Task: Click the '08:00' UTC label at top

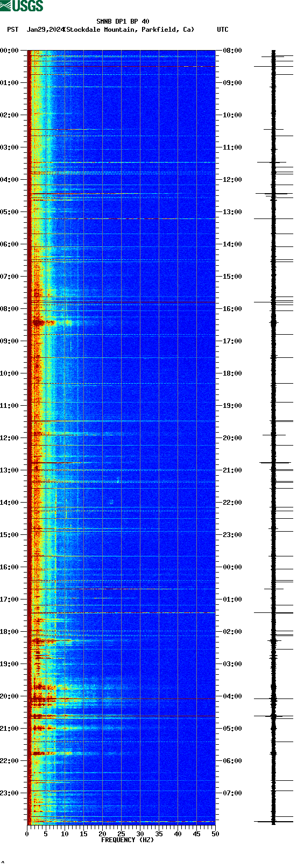Action: [x=232, y=51]
